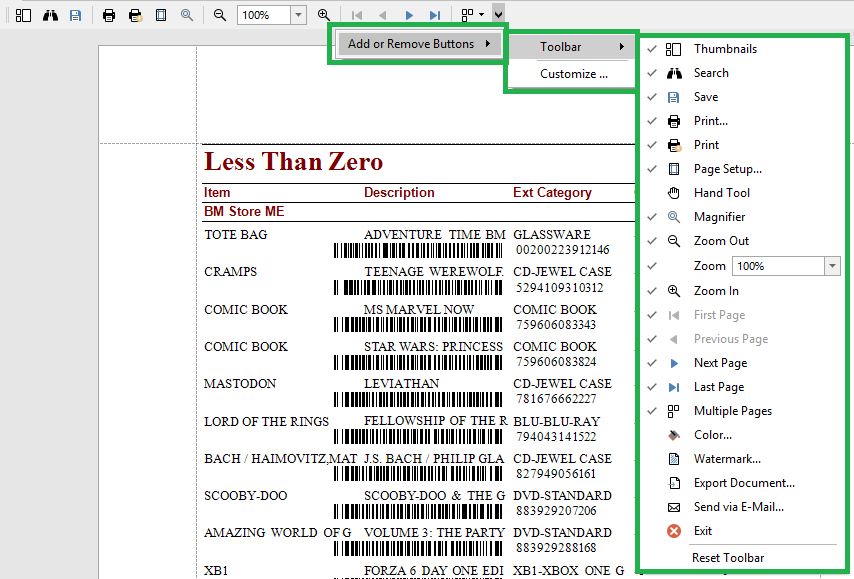Enable the Export Document... entry in the menu
The image size is (854, 579).
[742, 483]
